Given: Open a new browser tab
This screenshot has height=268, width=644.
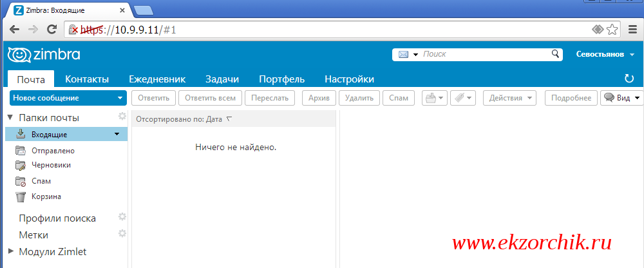Looking at the screenshot, I should [144, 11].
